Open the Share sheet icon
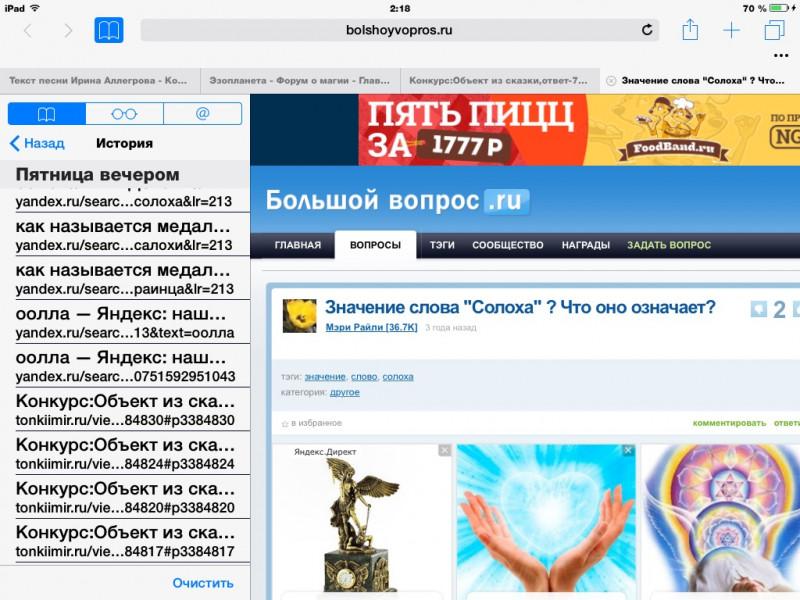Screen dimensions: 800x600 tap(690, 30)
